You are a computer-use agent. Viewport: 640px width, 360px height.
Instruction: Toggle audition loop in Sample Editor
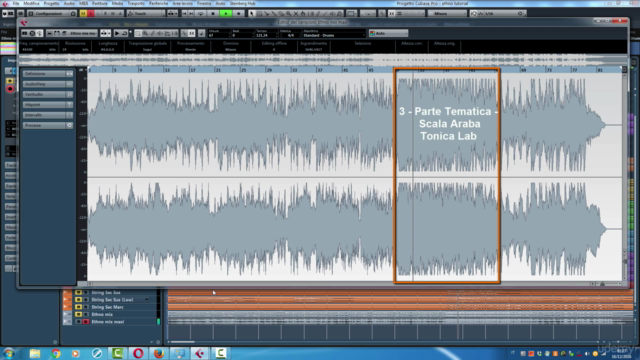[124, 33]
